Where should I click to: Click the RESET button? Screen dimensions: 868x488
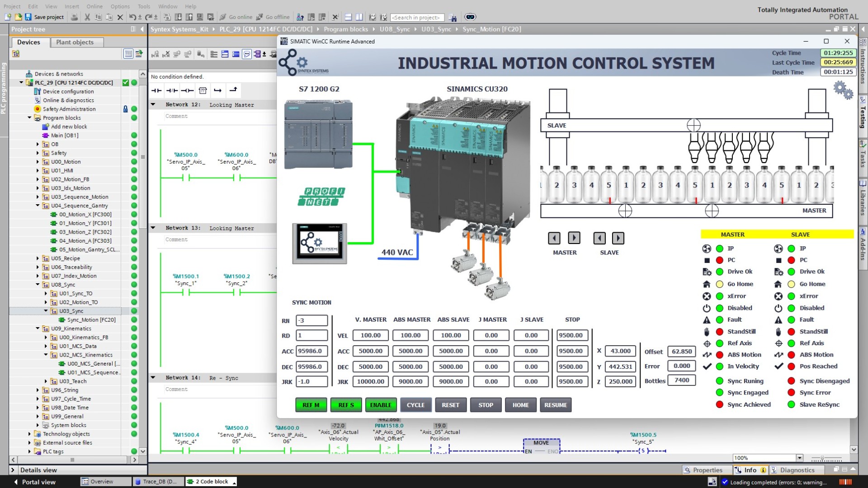pyautogui.click(x=451, y=405)
